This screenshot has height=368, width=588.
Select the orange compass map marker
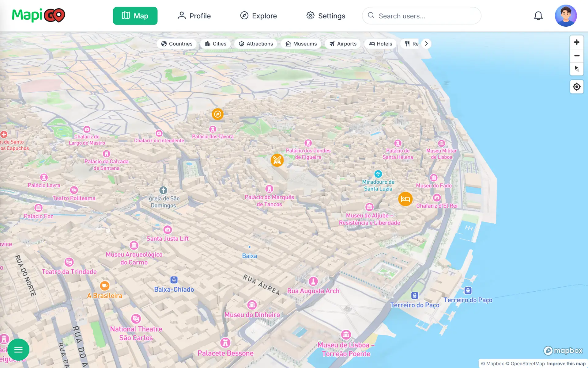(217, 114)
